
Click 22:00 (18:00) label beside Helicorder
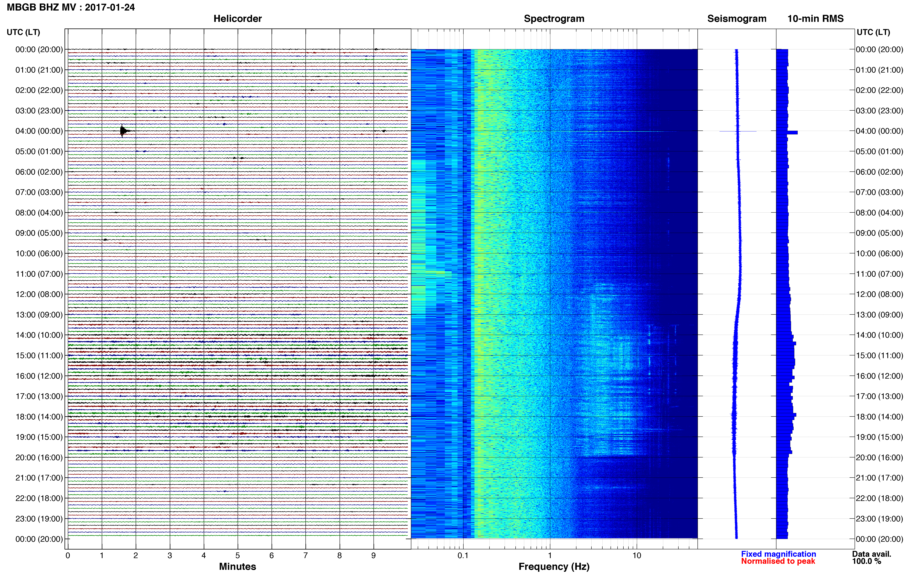click(x=39, y=498)
